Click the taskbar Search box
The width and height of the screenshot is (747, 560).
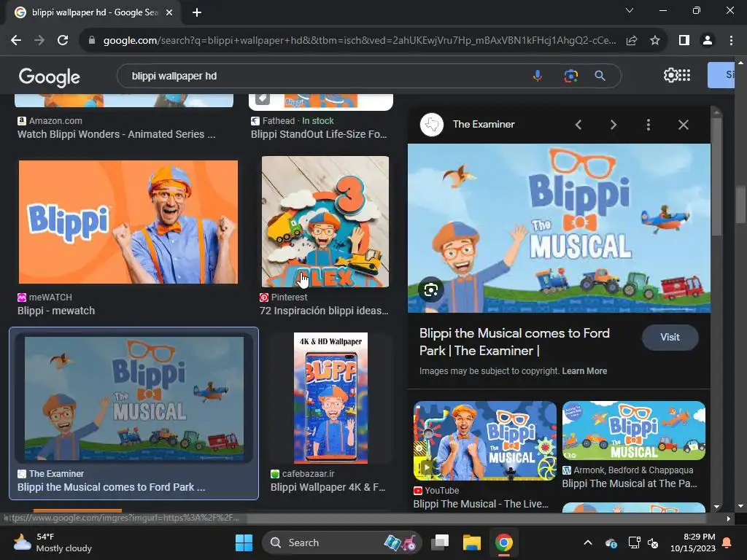pos(341,542)
